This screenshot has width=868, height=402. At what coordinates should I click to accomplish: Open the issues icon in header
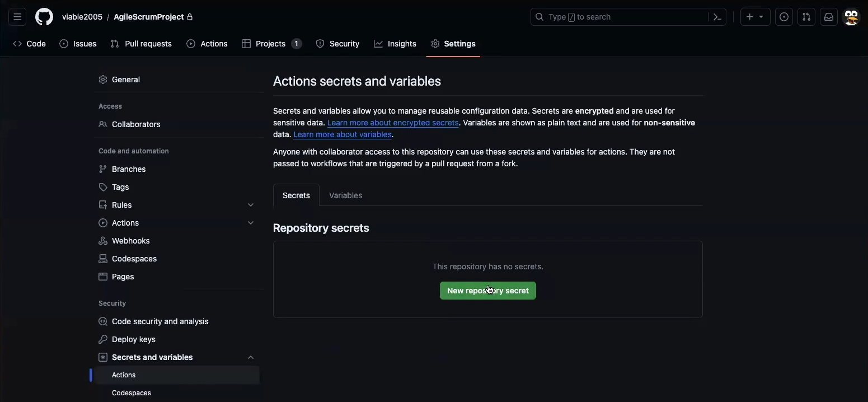(784, 17)
